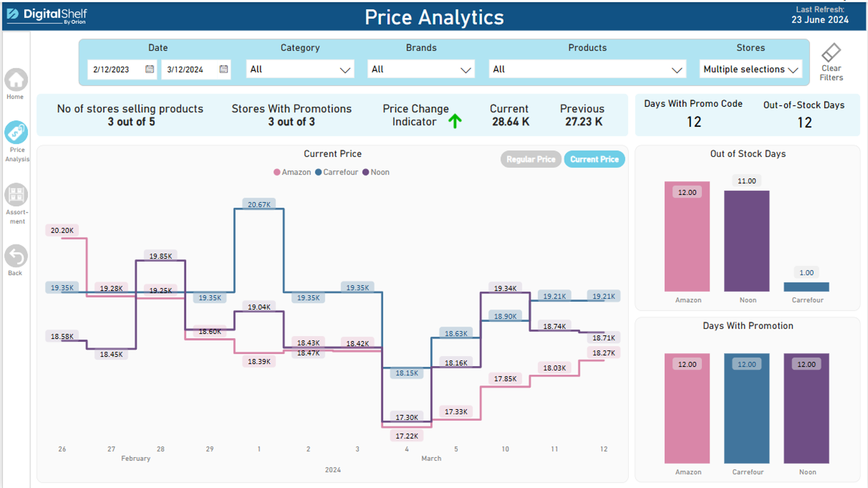Open the end date calendar picker

(x=222, y=69)
